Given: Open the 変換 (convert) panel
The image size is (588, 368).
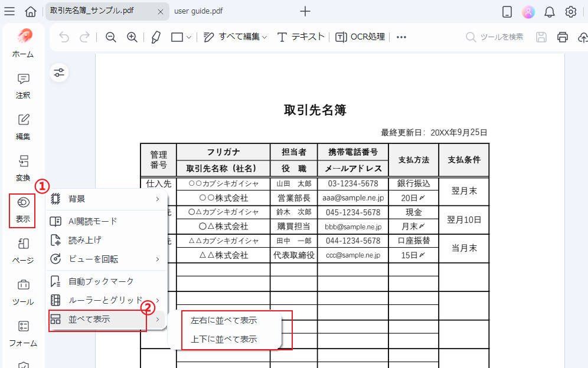Looking at the screenshot, I should click(22, 168).
